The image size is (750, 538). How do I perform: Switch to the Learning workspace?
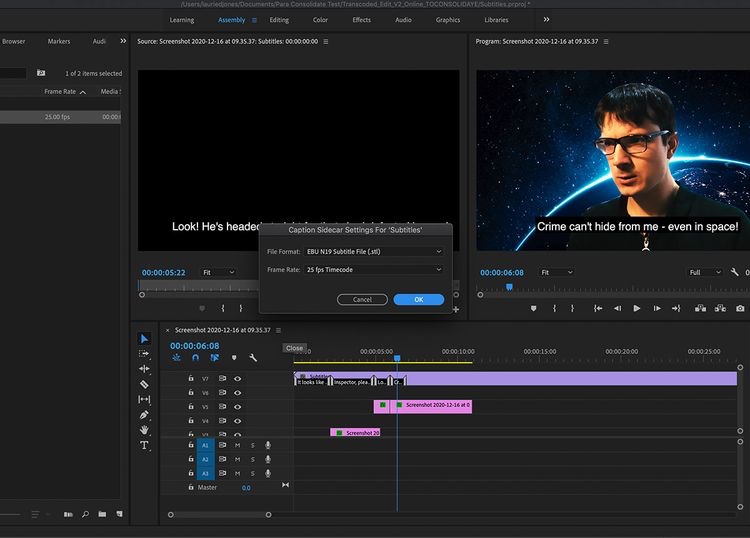pyautogui.click(x=182, y=20)
